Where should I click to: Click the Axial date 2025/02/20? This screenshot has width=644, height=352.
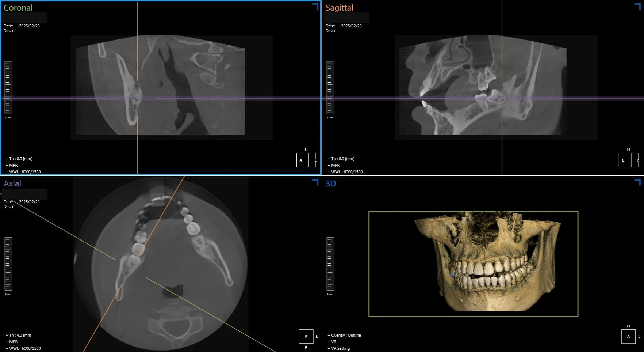(x=29, y=202)
